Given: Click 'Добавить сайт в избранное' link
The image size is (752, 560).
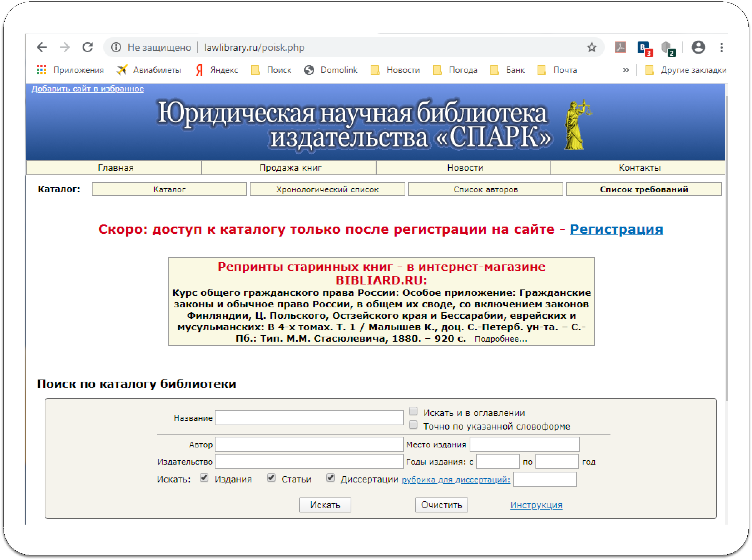Looking at the screenshot, I should click(88, 89).
